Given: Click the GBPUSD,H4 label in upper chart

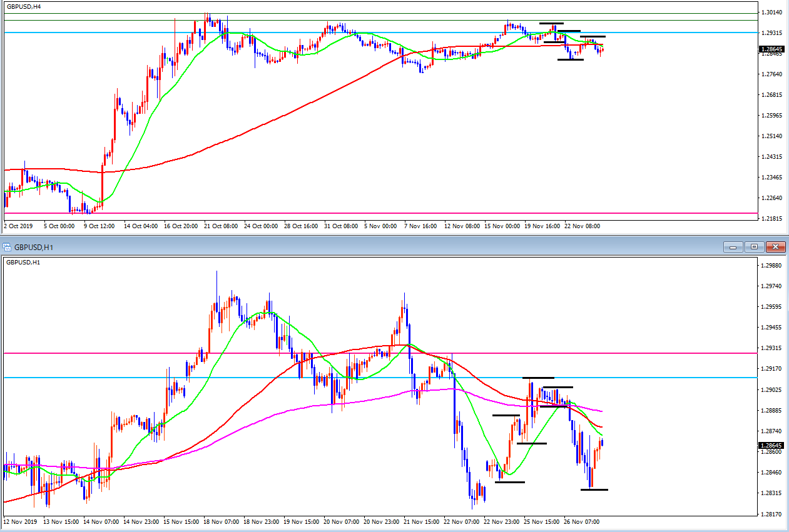Looking at the screenshot, I should 23,6.
